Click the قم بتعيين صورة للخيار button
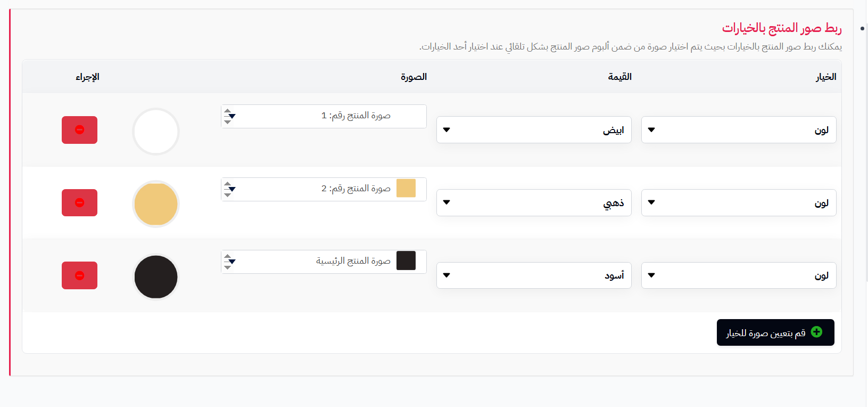868x407 pixels. [775, 332]
